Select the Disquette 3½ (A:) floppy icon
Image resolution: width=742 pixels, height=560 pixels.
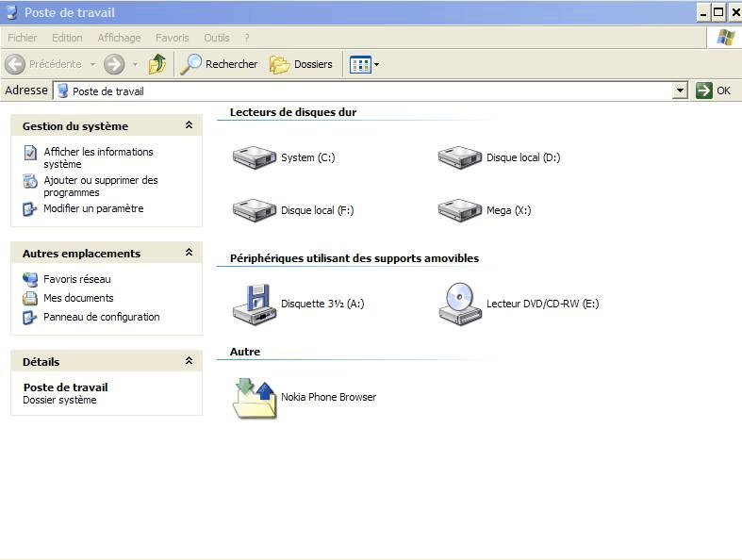[x=255, y=304]
